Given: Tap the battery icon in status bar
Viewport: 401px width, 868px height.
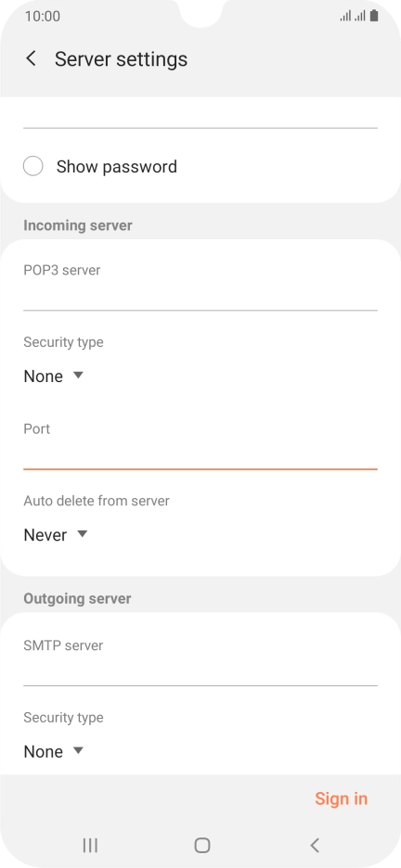Looking at the screenshot, I should [374, 16].
